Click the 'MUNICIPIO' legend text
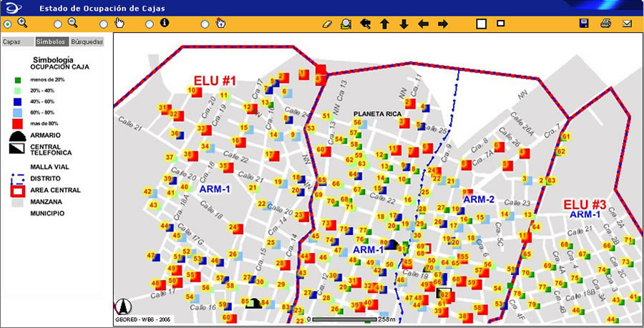Screen dimensions: 644x328 click(x=47, y=213)
